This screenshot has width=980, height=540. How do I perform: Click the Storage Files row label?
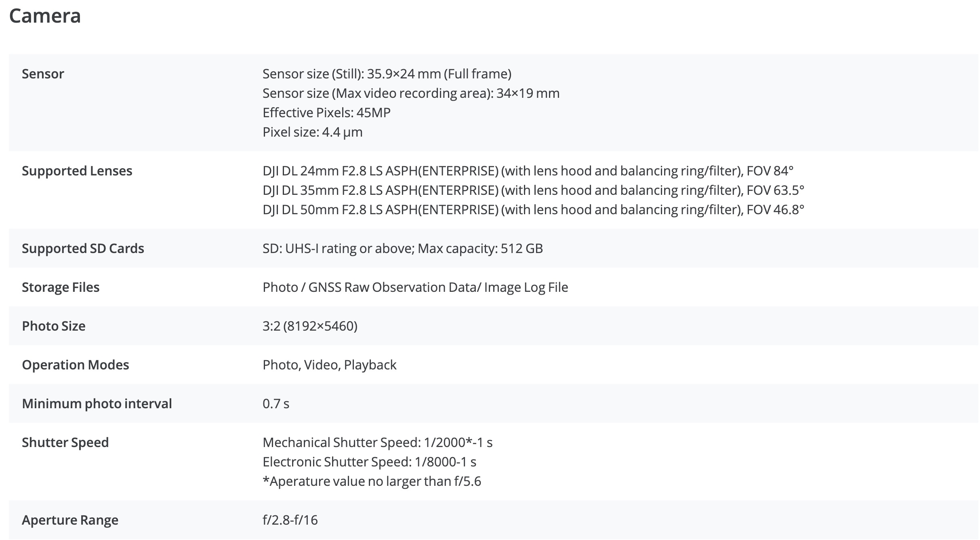(61, 287)
